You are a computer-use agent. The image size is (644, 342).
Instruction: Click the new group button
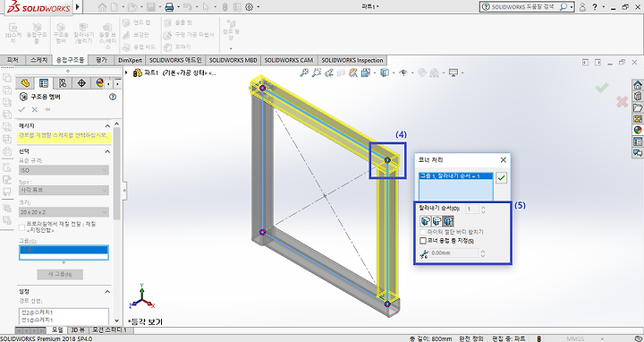tap(60, 274)
